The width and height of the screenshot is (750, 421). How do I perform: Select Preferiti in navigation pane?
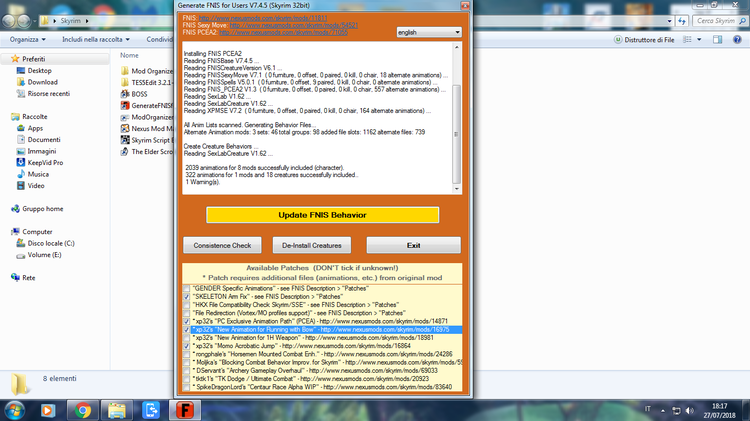coord(33,59)
